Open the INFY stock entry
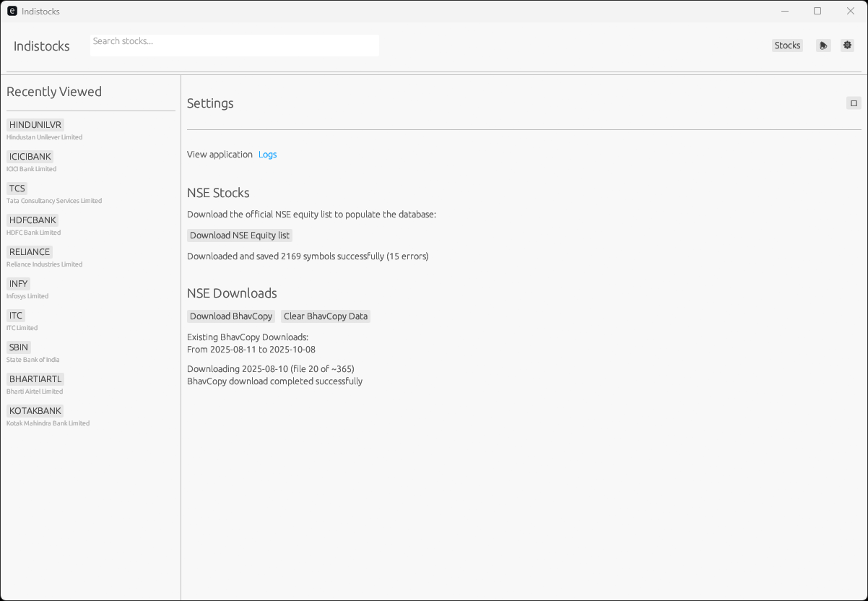The image size is (868, 601). [x=18, y=284]
